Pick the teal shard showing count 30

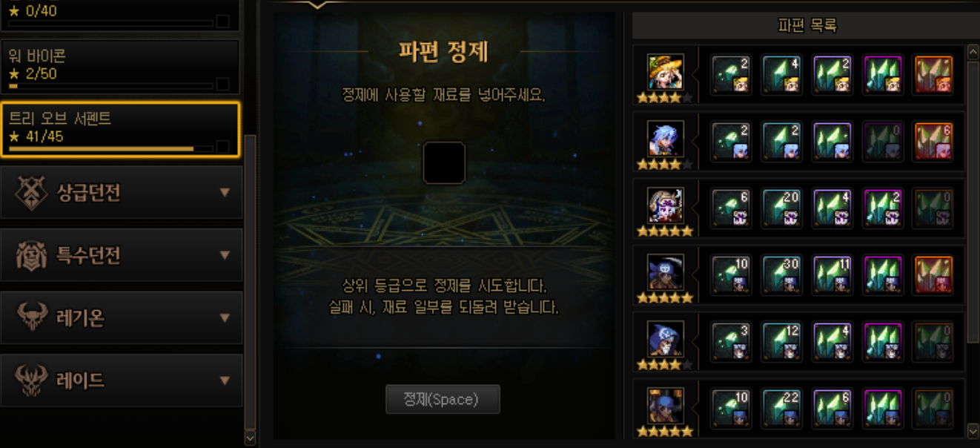pos(781,274)
